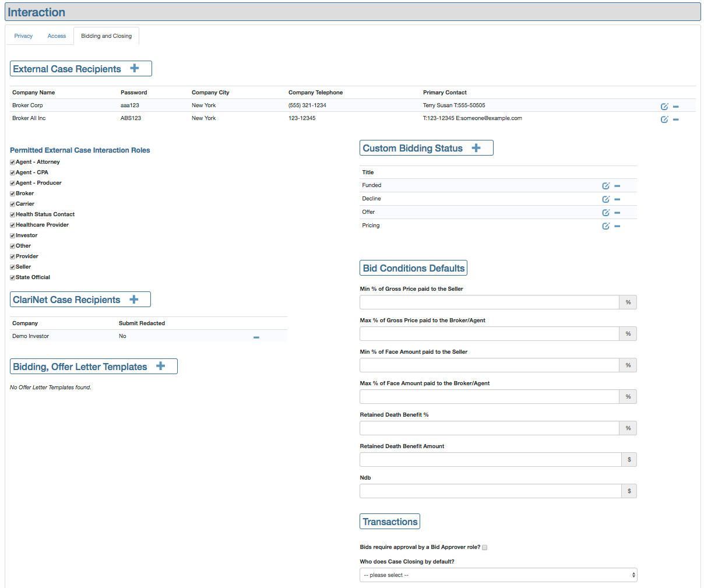Enable Bids require approval checkbox
This screenshot has height=588, width=704.
tap(484, 548)
